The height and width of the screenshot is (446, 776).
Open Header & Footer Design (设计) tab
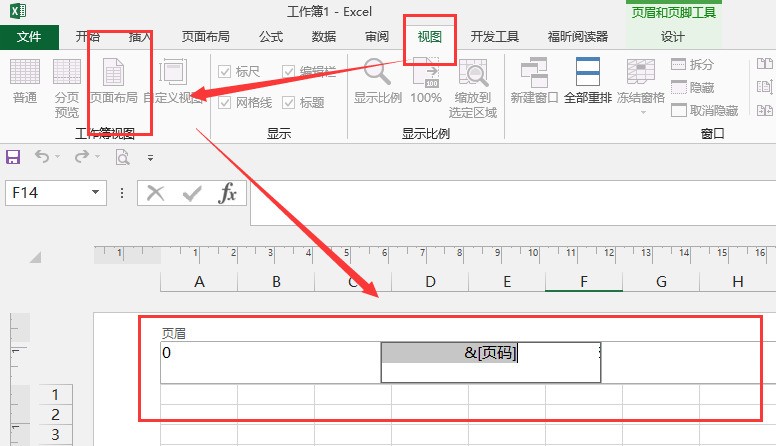(x=672, y=37)
